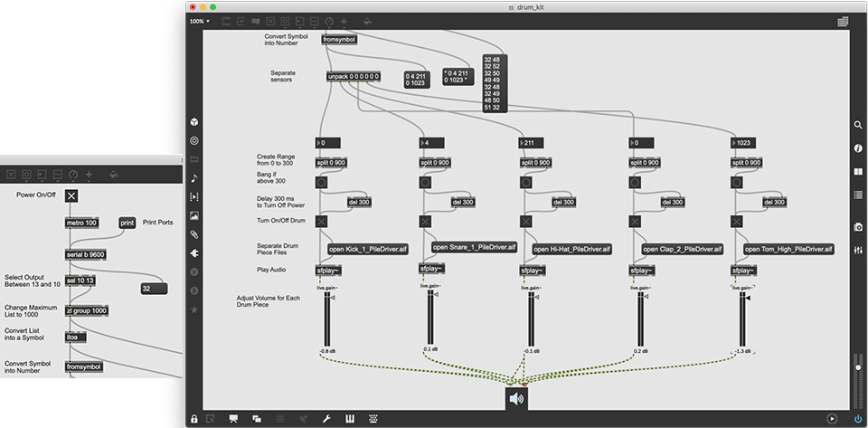Open the magnifier Search icon in right sidebar
Image resolution: width=868 pixels, height=428 pixels.
[858, 126]
